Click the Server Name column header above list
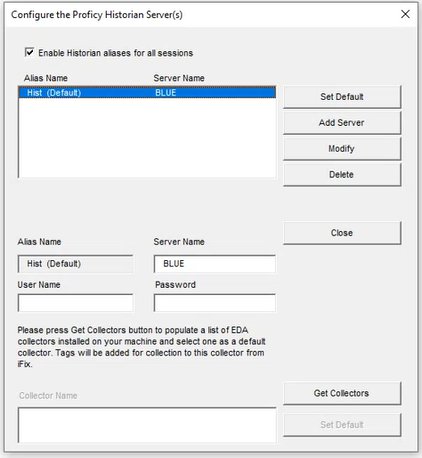The height and width of the screenshot is (458, 422). coord(179,78)
